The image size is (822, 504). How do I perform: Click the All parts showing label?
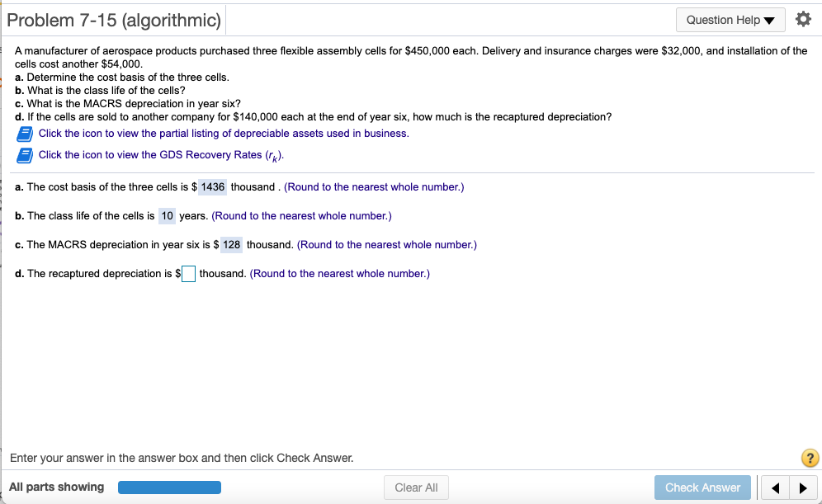pyautogui.click(x=55, y=487)
